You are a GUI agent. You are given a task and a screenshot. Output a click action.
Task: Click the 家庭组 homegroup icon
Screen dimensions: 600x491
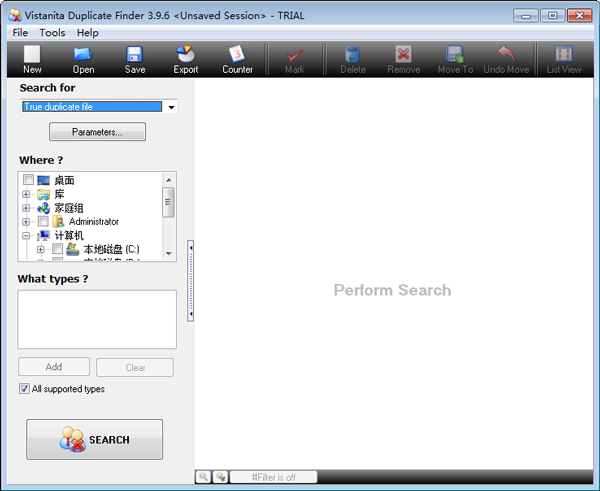click(x=43, y=208)
